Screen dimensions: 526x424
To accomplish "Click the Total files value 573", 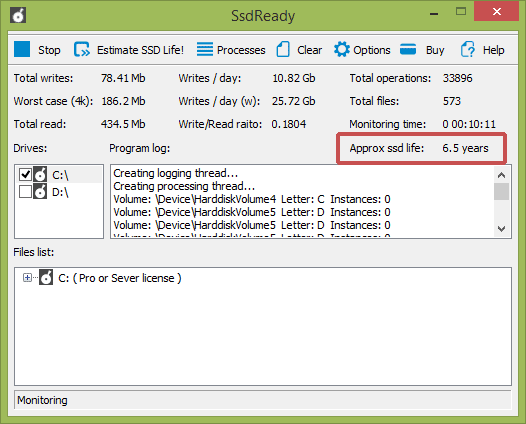I will point(452,101).
